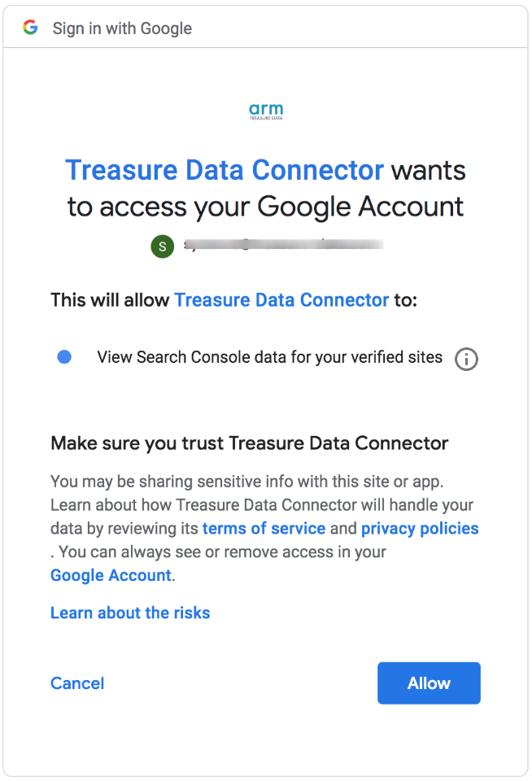Viewport: 532px width, 781px height.
Task: Click the 'to access your Google Account' heading line
Action: click(x=265, y=207)
